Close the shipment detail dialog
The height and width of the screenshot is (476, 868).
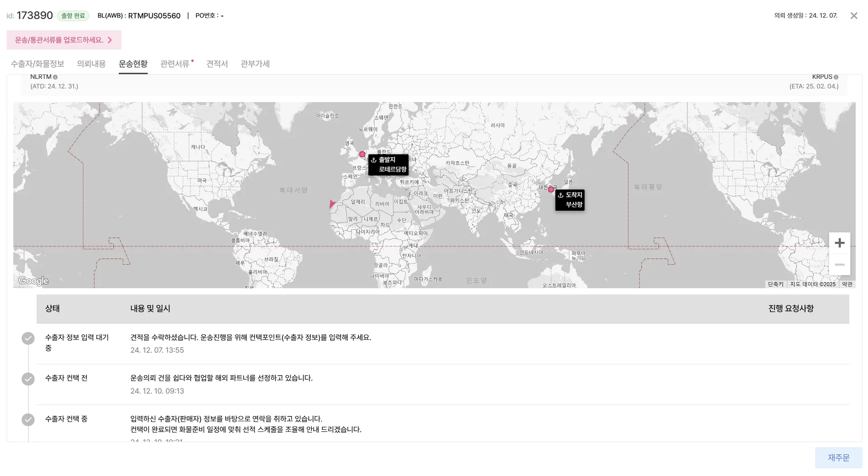pyautogui.click(x=854, y=16)
